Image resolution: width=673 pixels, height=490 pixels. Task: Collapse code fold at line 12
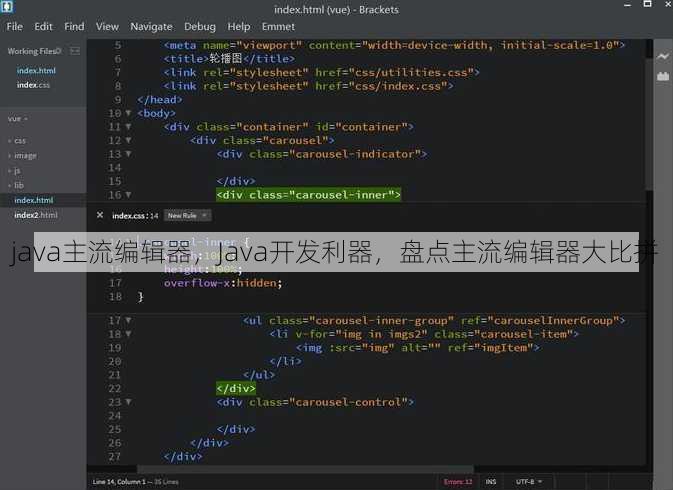coord(128,140)
